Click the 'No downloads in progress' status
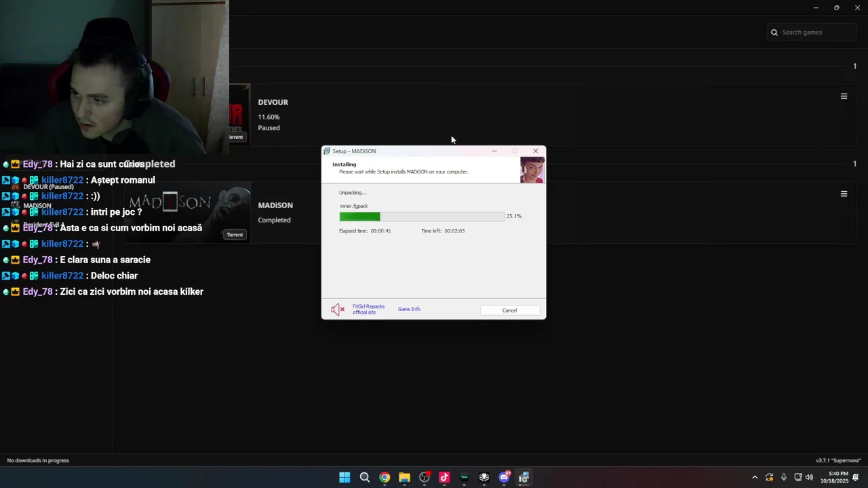868x488 pixels. pyautogui.click(x=38, y=460)
